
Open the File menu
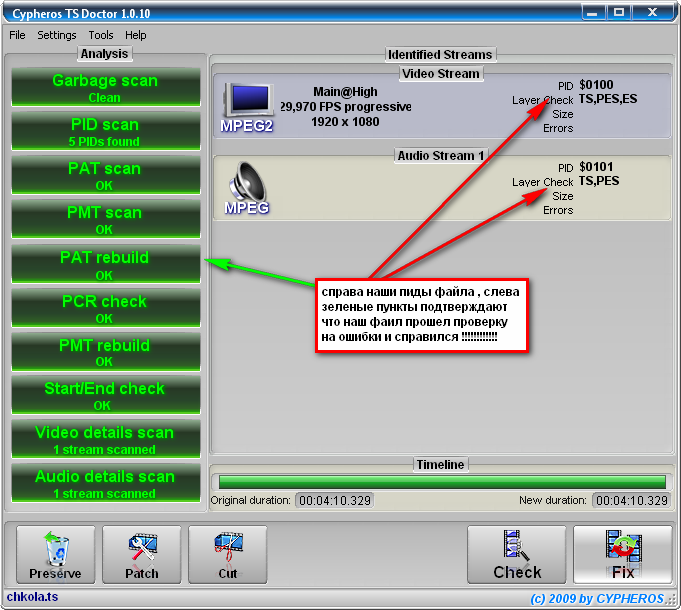tap(17, 35)
